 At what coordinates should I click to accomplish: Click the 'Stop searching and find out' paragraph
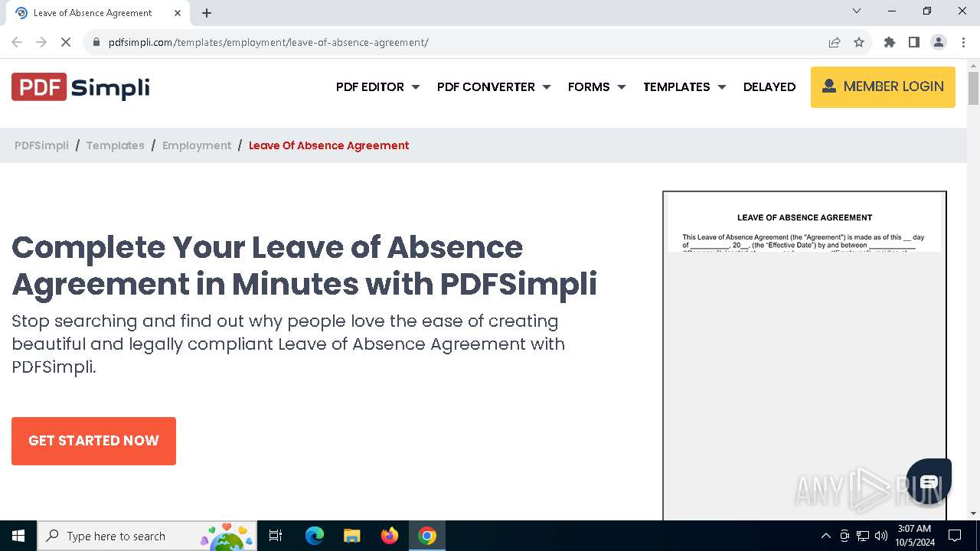pos(289,344)
